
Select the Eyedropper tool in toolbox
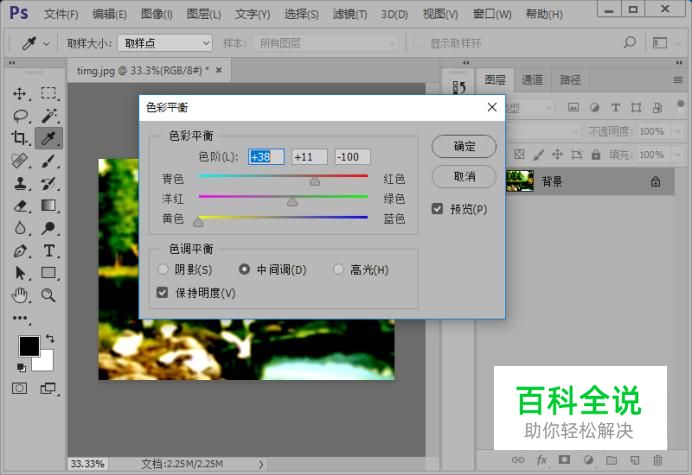pos(49,138)
